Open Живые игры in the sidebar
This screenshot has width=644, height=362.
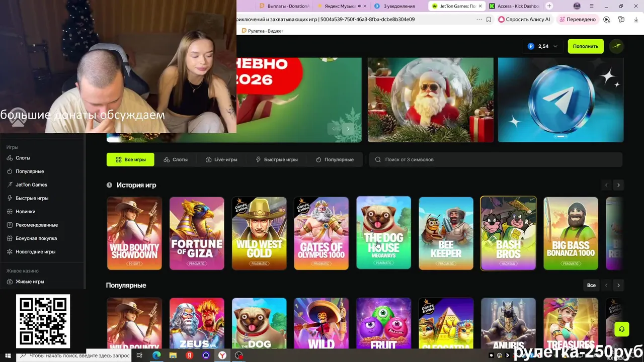coord(30,282)
